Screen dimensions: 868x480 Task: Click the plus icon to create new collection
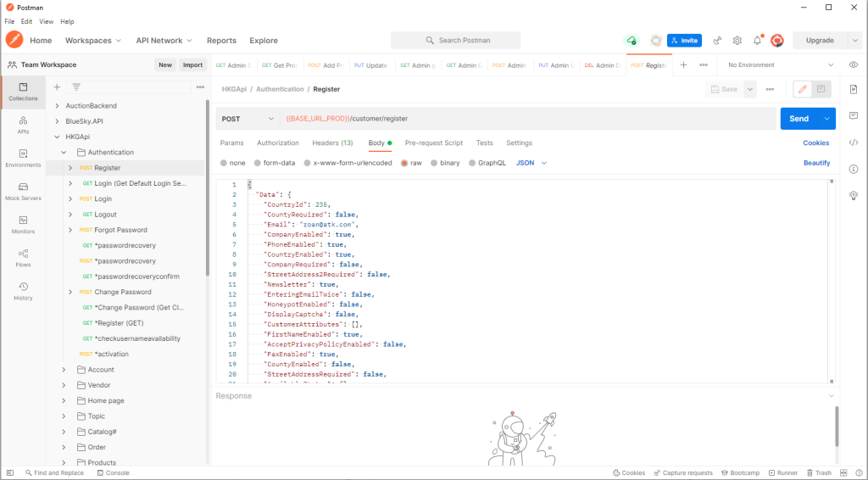pos(57,87)
